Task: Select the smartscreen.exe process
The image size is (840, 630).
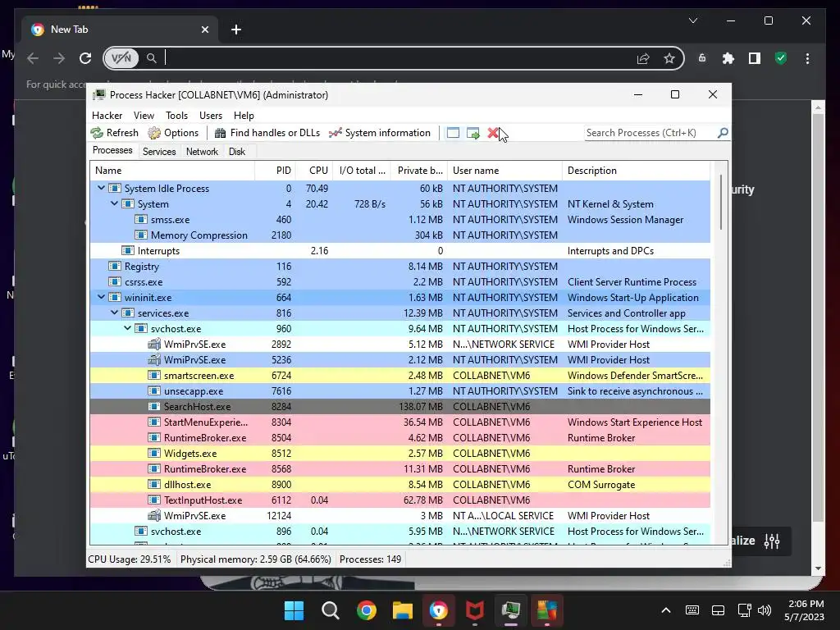Action: (x=400, y=376)
